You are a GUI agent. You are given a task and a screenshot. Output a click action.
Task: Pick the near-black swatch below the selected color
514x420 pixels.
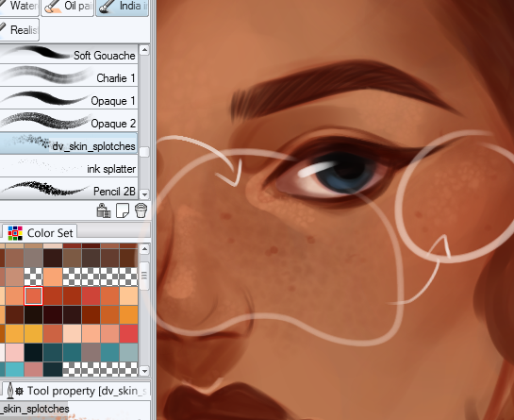(33, 314)
